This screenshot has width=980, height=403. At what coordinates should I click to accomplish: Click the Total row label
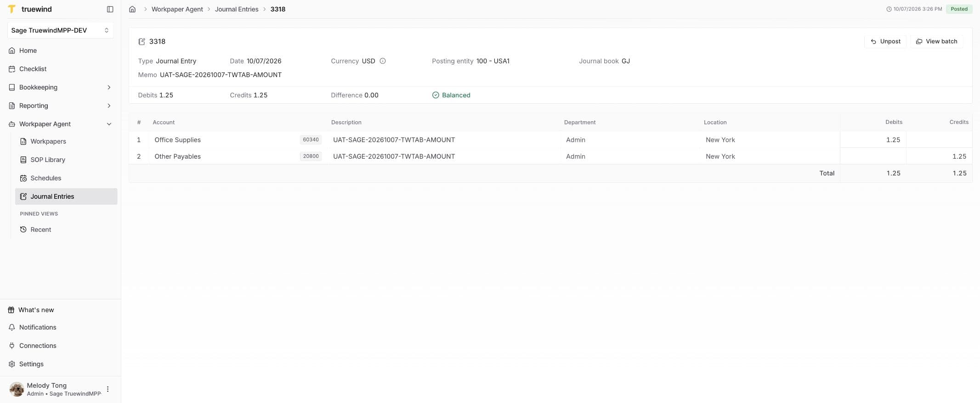[x=827, y=173]
